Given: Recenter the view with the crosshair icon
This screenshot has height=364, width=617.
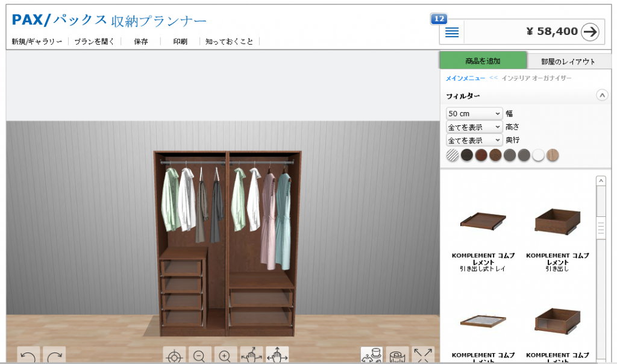Looking at the screenshot, I should point(174,356).
